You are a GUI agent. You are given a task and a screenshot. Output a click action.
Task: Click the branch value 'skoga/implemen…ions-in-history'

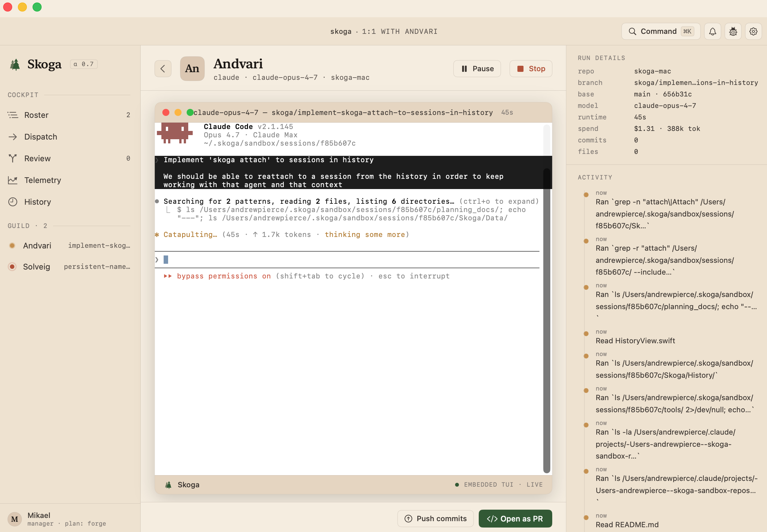(x=696, y=83)
